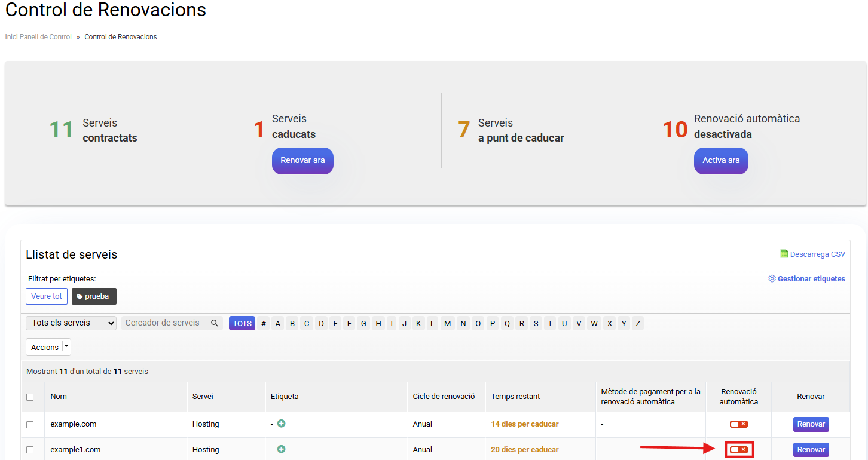Select the TOTS alphabet filter
This screenshot has height=460, width=868.
(242, 323)
